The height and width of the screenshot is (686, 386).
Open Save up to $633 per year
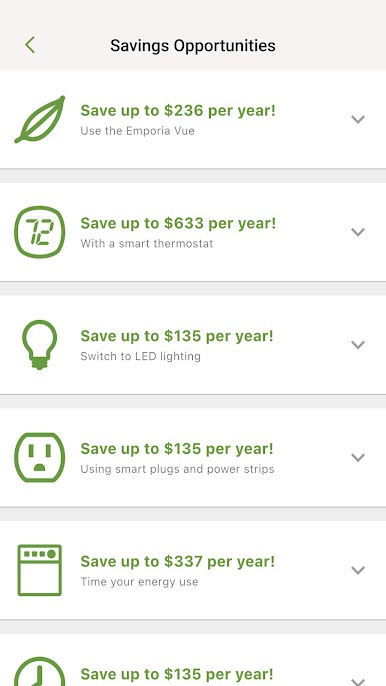tap(178, 224)
